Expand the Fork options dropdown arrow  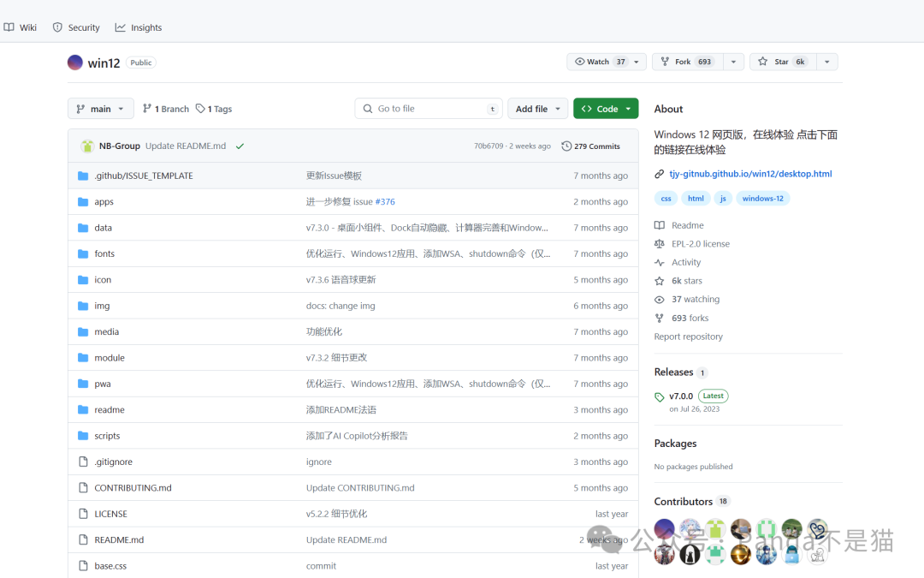(x=734, y=62)
